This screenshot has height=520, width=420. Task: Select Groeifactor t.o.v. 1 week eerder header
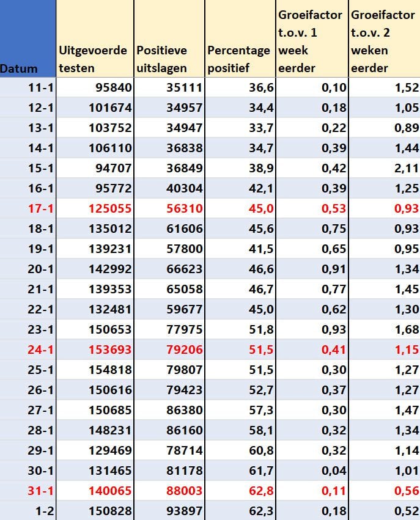(312, 38)
